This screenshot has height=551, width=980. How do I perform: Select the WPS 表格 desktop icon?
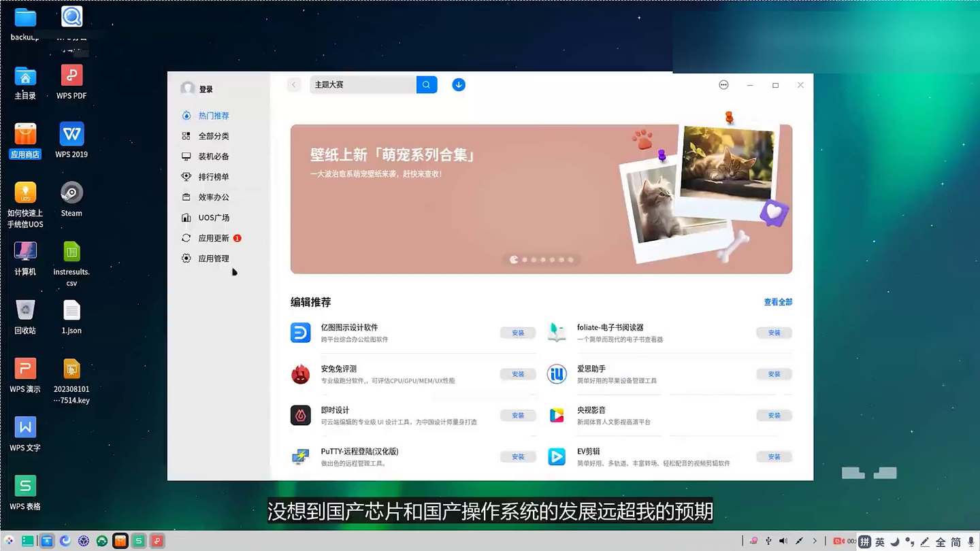(x=25, y=486)
